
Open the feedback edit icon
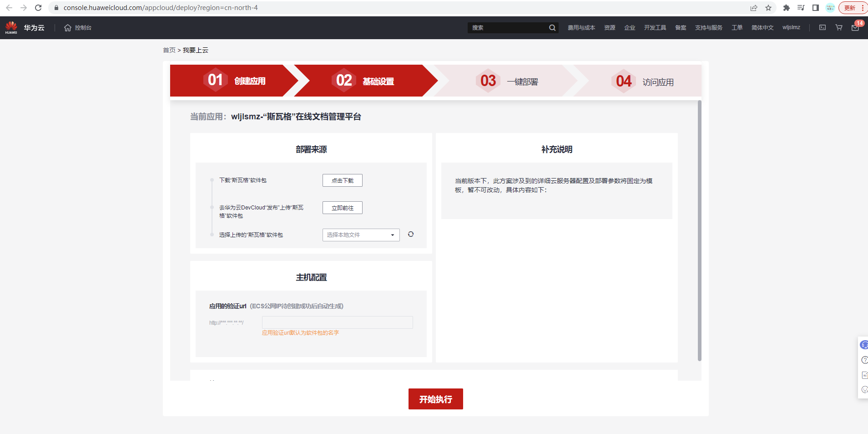864,375
